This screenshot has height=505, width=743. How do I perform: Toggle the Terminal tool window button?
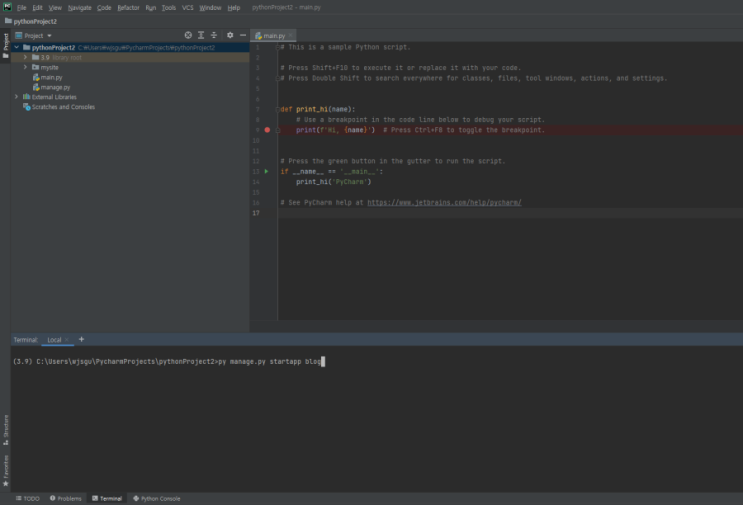107,498
